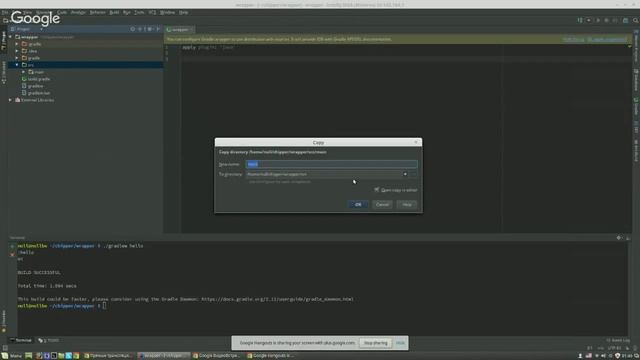Click the run configuration dropdown in toolbar
Screen dimensions: 640x360
pos(589,20)
